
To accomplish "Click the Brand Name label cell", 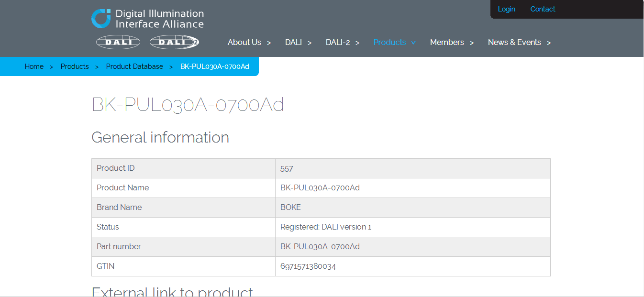I will pyautogui.click(x=183, y=208).
